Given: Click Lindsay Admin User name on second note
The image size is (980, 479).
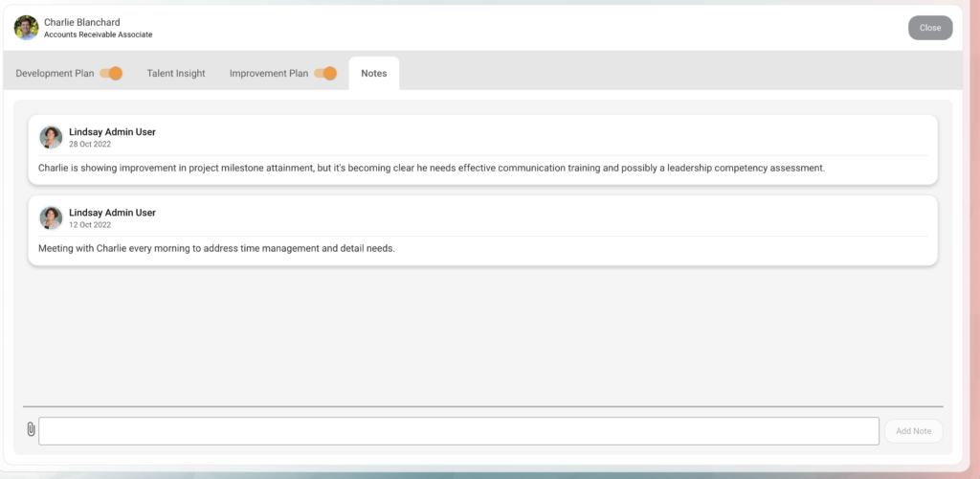Looking at the screenshot, I should [x=113, y=213].
